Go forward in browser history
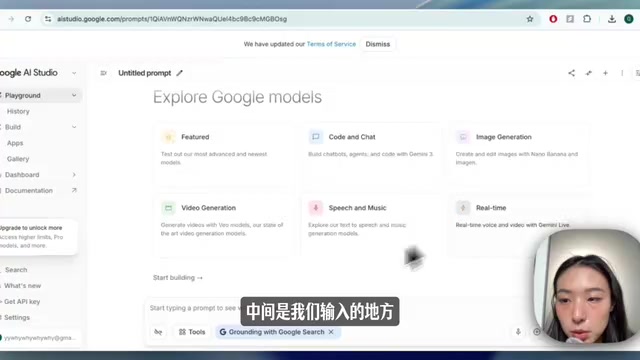Screen dimensions: 640x360 click(x=11, y=19)
